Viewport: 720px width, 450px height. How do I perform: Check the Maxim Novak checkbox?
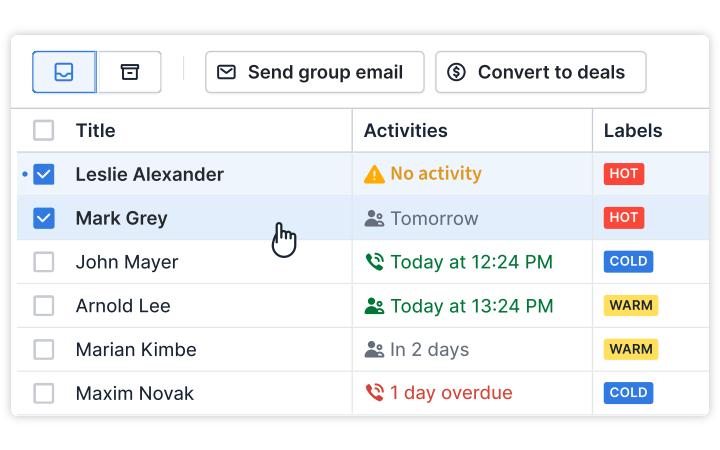(44, 393)
